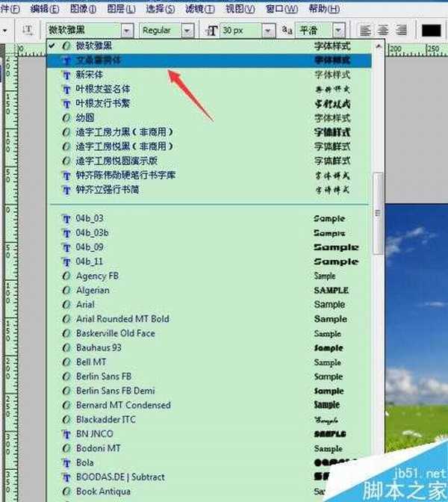Viewport: 448px width, 502px height.
Task: Select the 04b_09 font
Action: point(209,247)
